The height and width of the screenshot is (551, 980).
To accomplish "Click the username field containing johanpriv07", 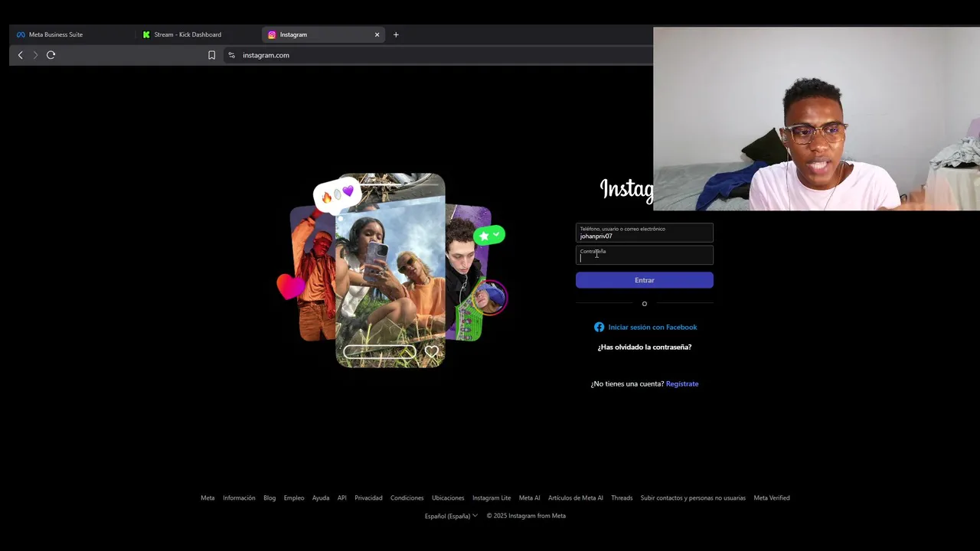I will pyautogui.click(x=645, y=233).
